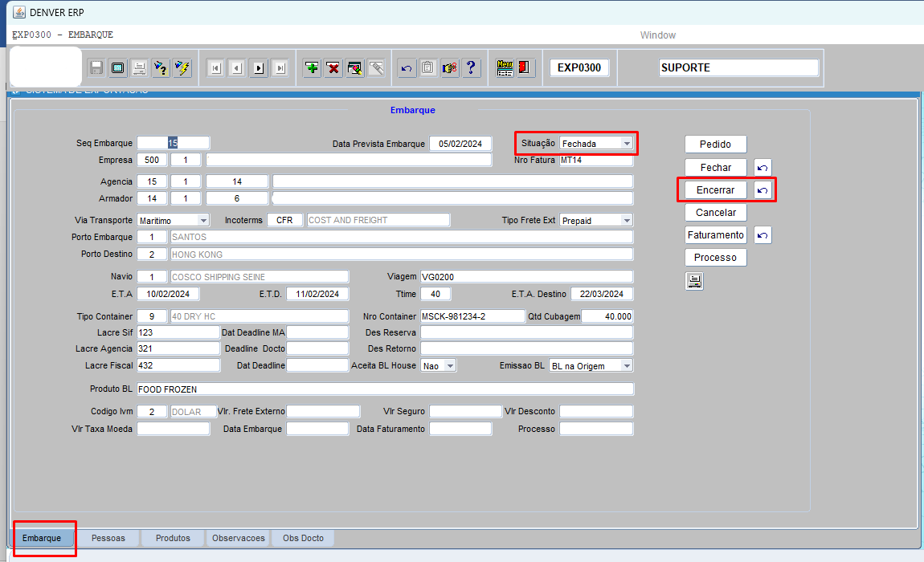Click the Vlr Seguro field
Viewport: 924px width, 562px height.
click(x=465, y=411)
